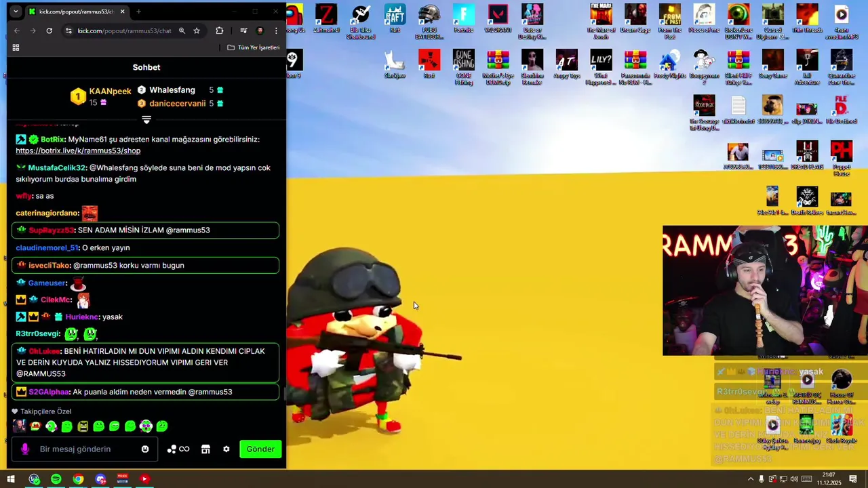The image size is (868, 488).
Task: Click KAANpeek in the gift leaderboard
Action: click(110, 91)
